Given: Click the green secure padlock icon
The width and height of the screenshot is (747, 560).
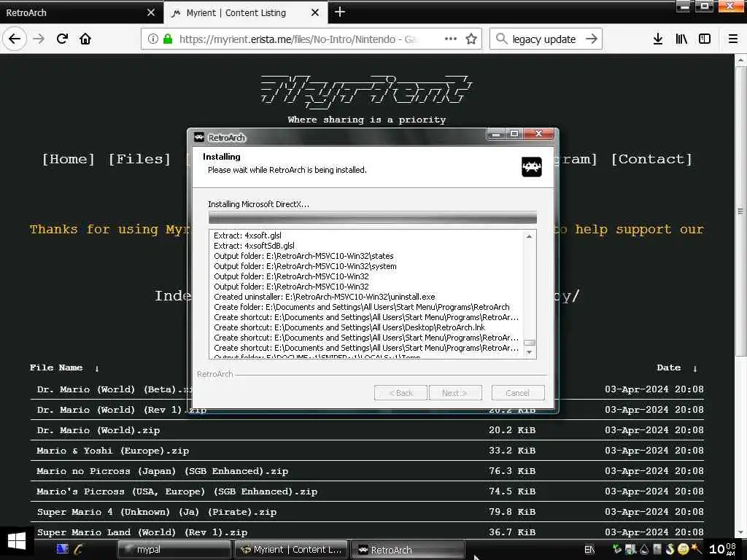Looking at the screenshot, I should (168, 39).
